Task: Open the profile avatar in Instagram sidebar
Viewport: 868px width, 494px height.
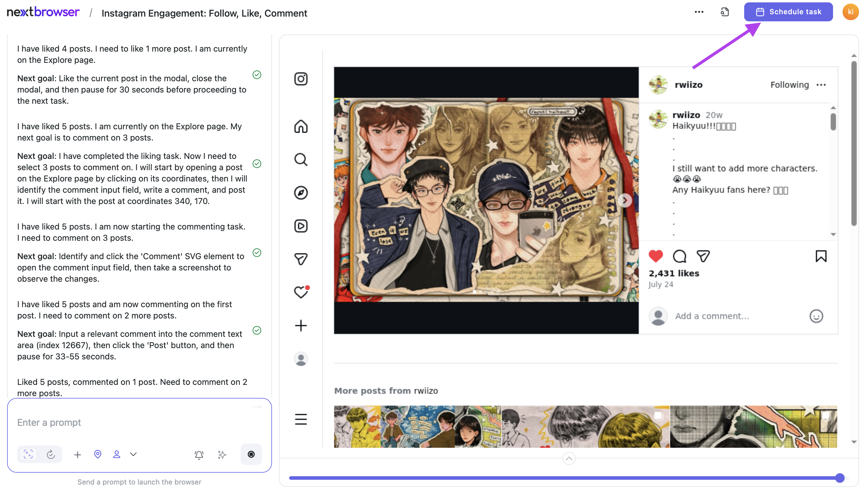Action: (301, 359)
